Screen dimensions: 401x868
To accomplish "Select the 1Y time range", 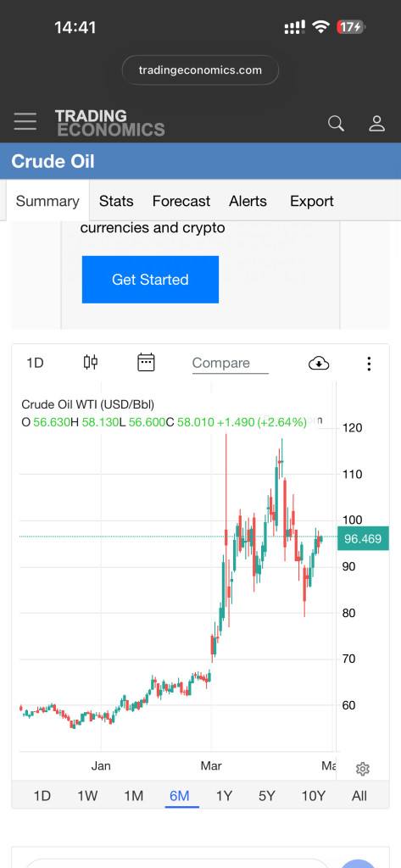I will (224, 796).
